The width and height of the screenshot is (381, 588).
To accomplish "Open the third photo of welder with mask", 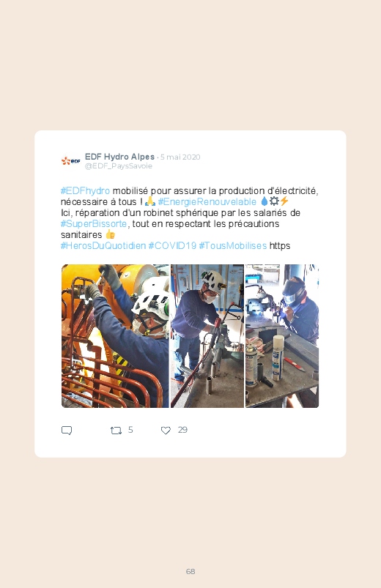I will [x=282, y=336].
